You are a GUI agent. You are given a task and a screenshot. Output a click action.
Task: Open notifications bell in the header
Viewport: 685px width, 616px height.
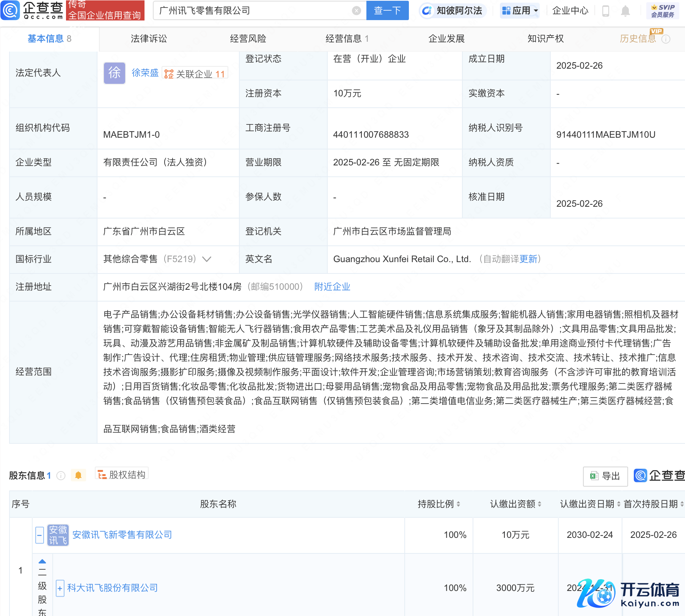(x=625, y=11)
